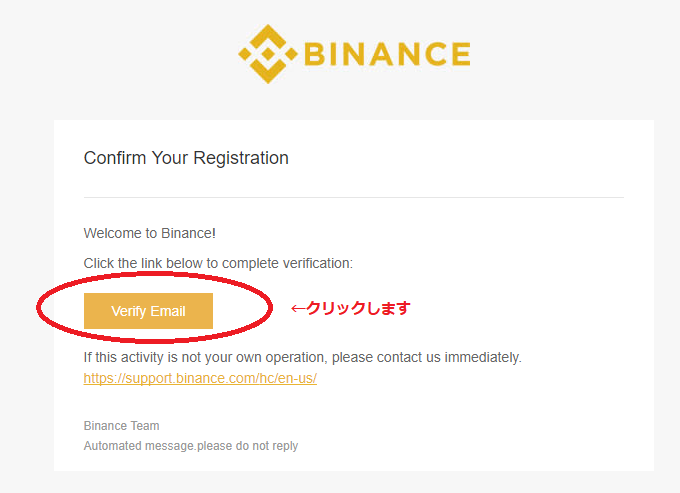The image size is (680, 493).
Task: Click the left small diamond in Binance logo
Action: (x=244, y=54)
